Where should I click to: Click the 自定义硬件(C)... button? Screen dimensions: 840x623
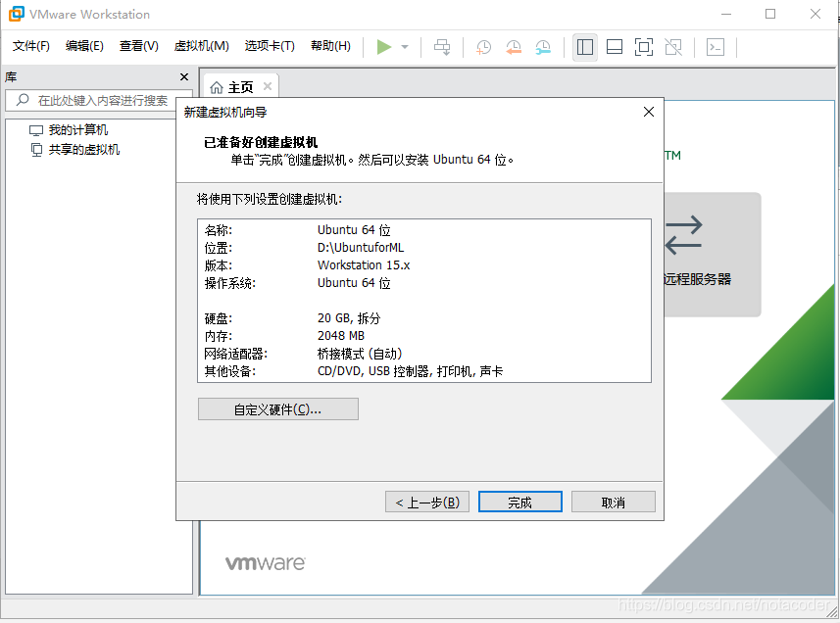(278, 409)
